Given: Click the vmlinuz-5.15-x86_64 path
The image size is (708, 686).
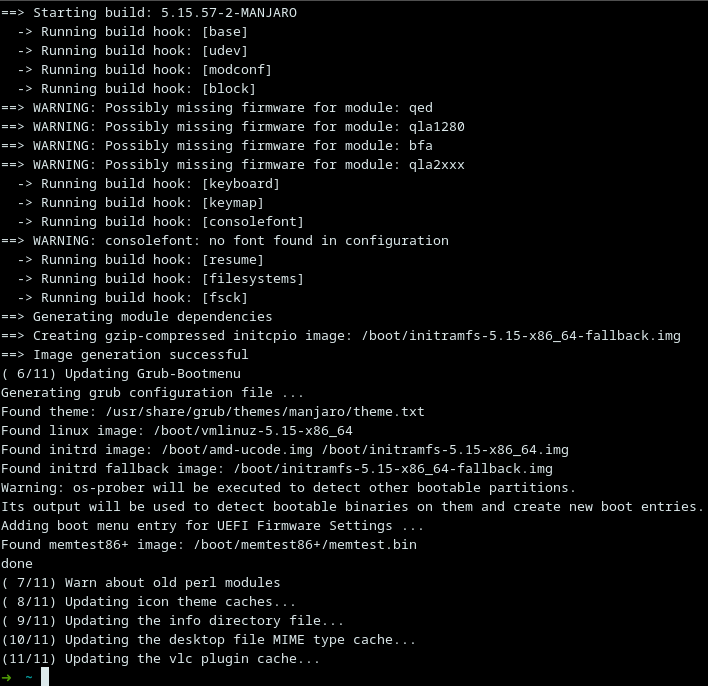Looking at the screenshot, I should pyautogui.click(x=253, y=431).
